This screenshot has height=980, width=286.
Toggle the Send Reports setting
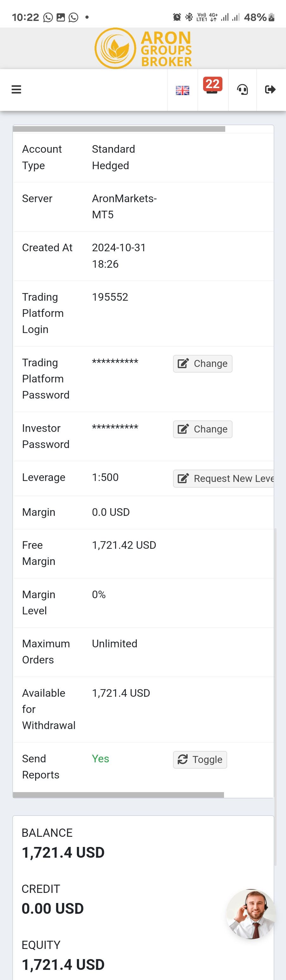coord(200,759)
